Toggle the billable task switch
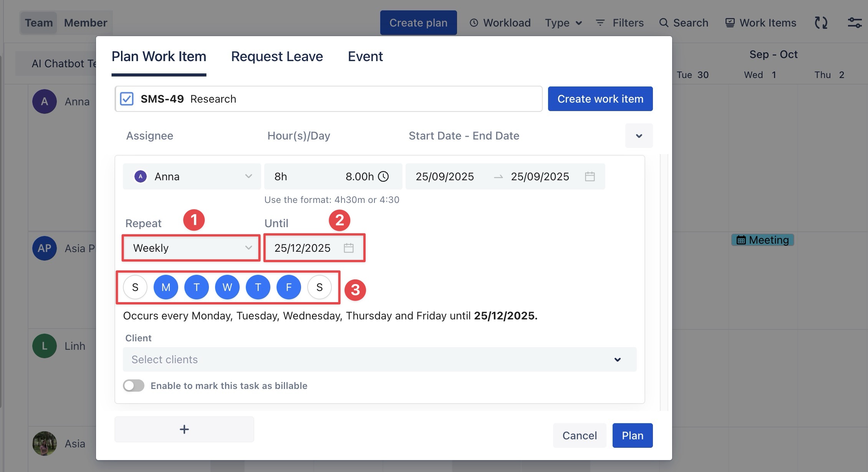The image size is (868, 472). point(134,386)
